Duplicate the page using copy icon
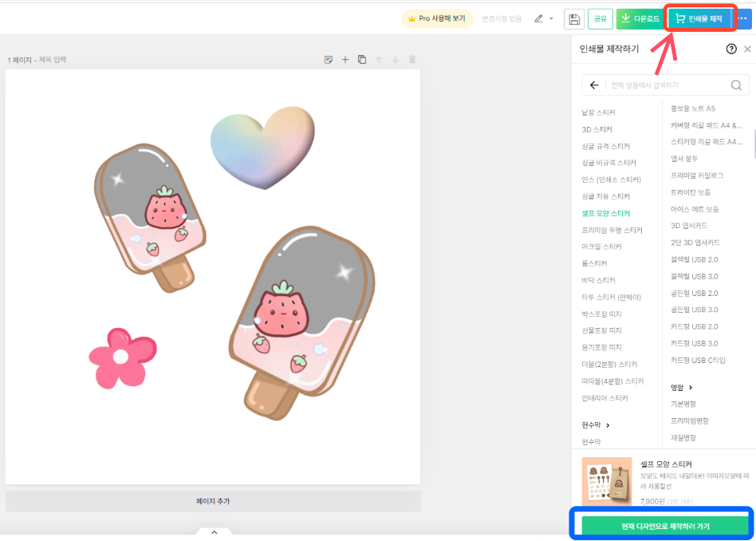The width and height of the screenshot is (756, 541). pos(362,60)
